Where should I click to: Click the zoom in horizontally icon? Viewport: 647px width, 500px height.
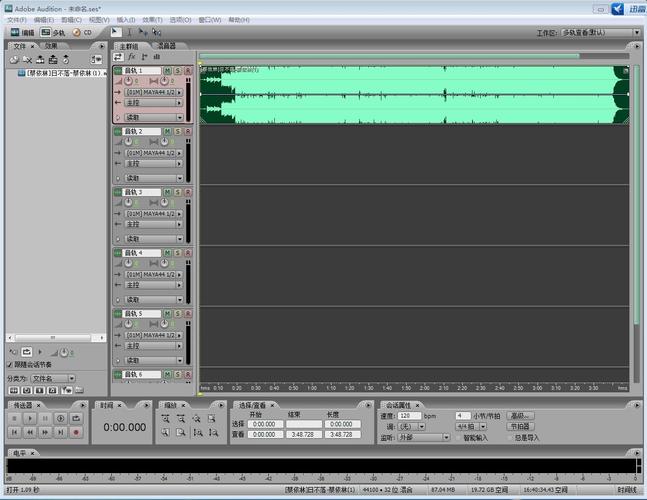tap(164, 419)
